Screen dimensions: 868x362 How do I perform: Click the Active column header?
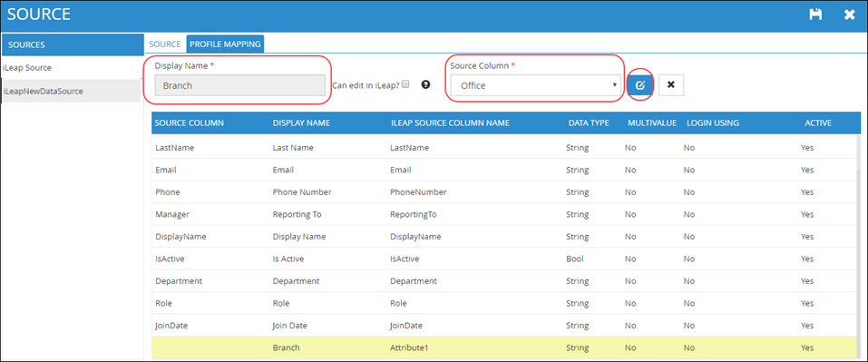coord(818,122)
